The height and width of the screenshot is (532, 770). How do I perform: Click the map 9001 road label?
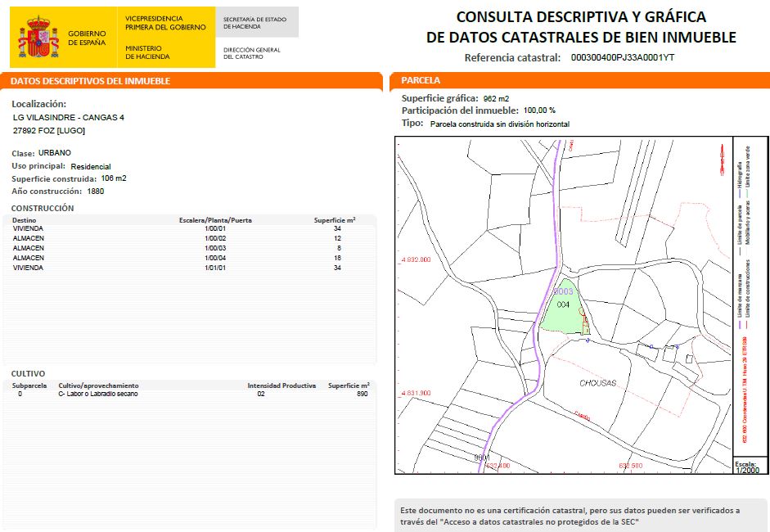[482, 457]
